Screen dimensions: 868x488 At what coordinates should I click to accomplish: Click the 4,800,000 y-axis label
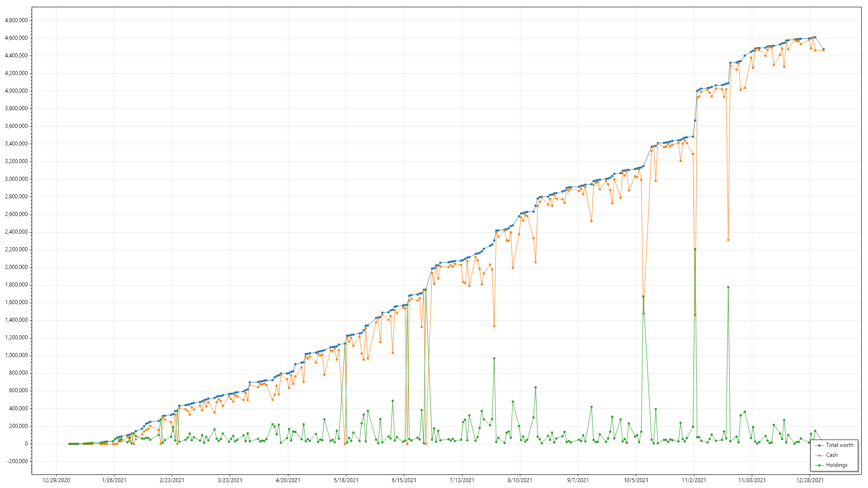[x=16, y=20]
